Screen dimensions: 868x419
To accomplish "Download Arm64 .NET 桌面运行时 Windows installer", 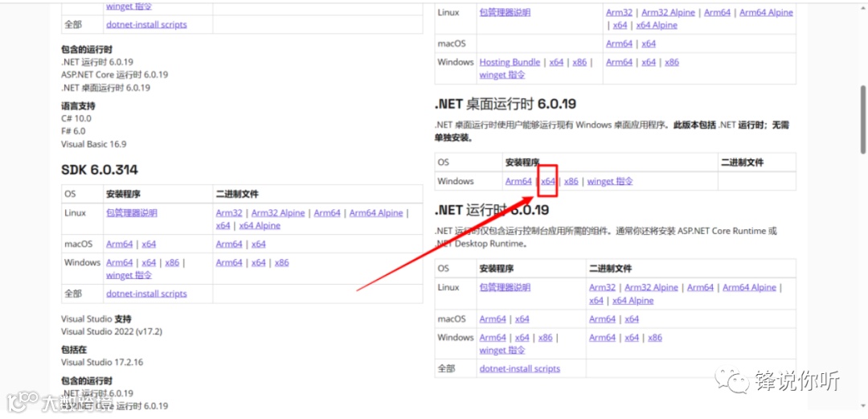I will click(x=518, y=181).
